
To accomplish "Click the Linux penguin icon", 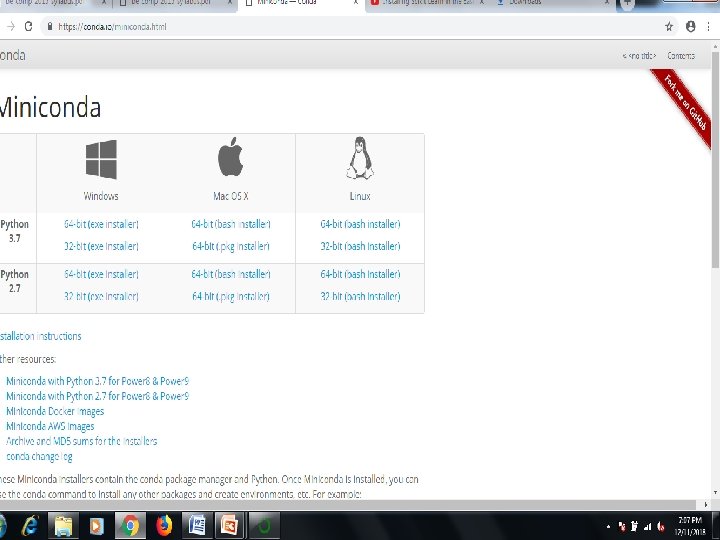I will pyautogui.click(x=360, y=158).
